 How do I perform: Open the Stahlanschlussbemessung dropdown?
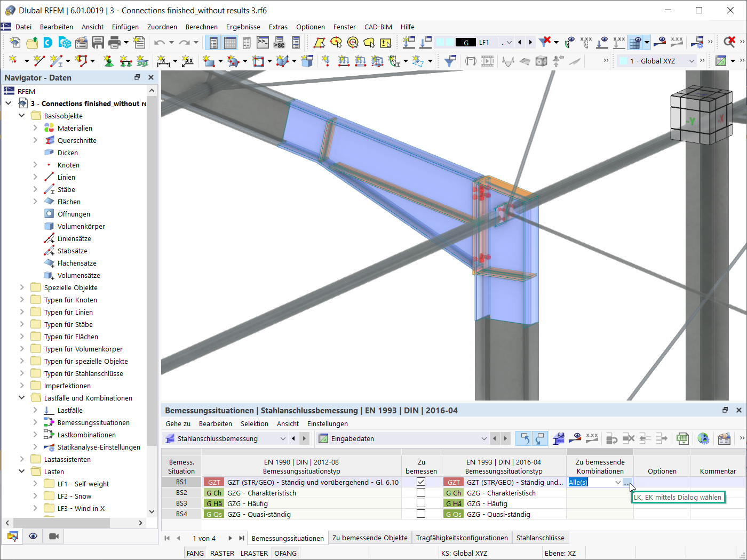(283, 438)
